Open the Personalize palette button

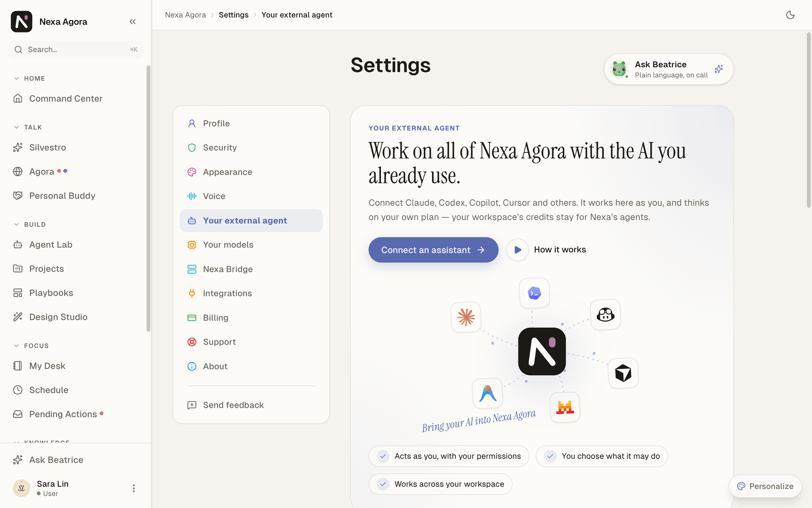[765, 486]
